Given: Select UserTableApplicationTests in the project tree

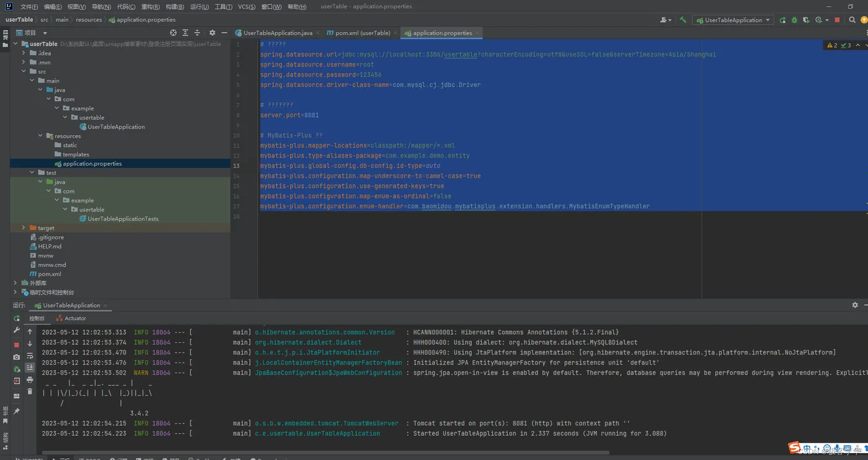Looking at the screenshot, I should [x=123, y=219].
